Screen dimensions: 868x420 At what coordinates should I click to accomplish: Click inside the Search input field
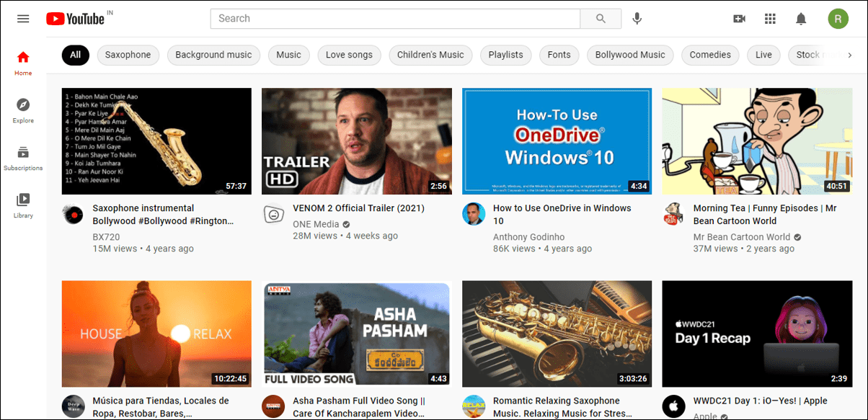click(395, 19)
